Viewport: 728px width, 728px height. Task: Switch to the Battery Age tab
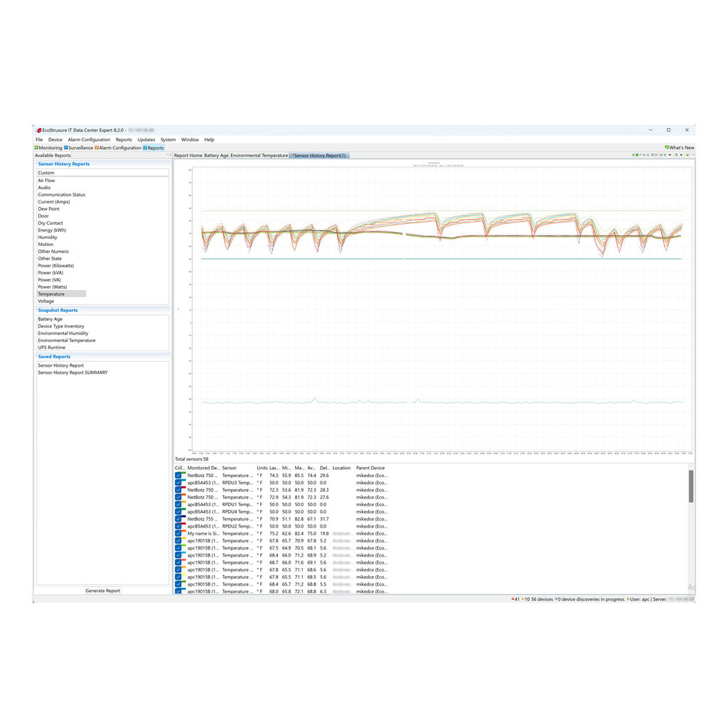coord(216,156)
